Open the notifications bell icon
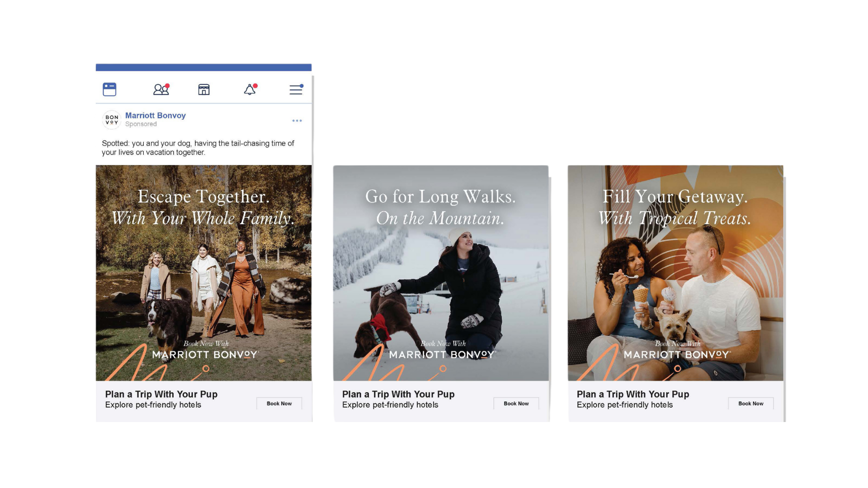This screenshot has height=488, width=868. click(x=250, y=89)
